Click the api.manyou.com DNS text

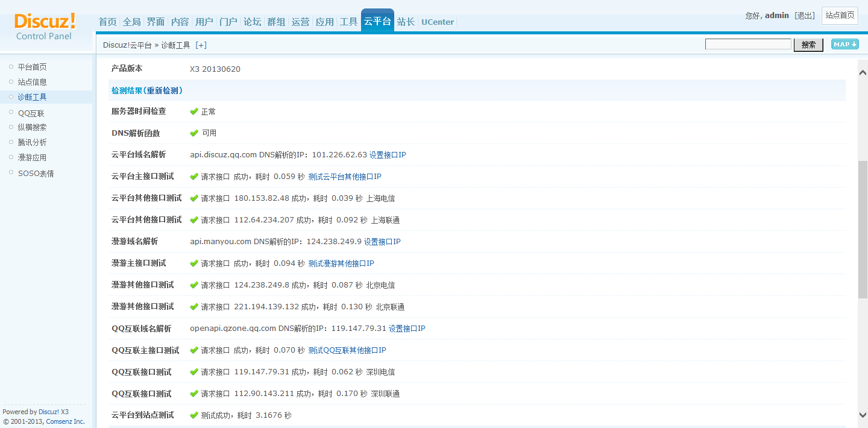point(275,242)
